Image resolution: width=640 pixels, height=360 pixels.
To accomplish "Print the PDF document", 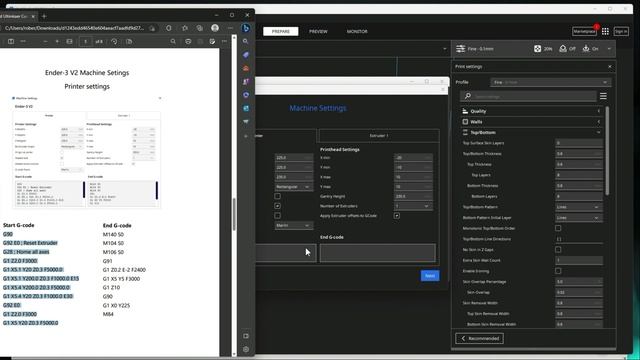I will (x=188, y=41).
